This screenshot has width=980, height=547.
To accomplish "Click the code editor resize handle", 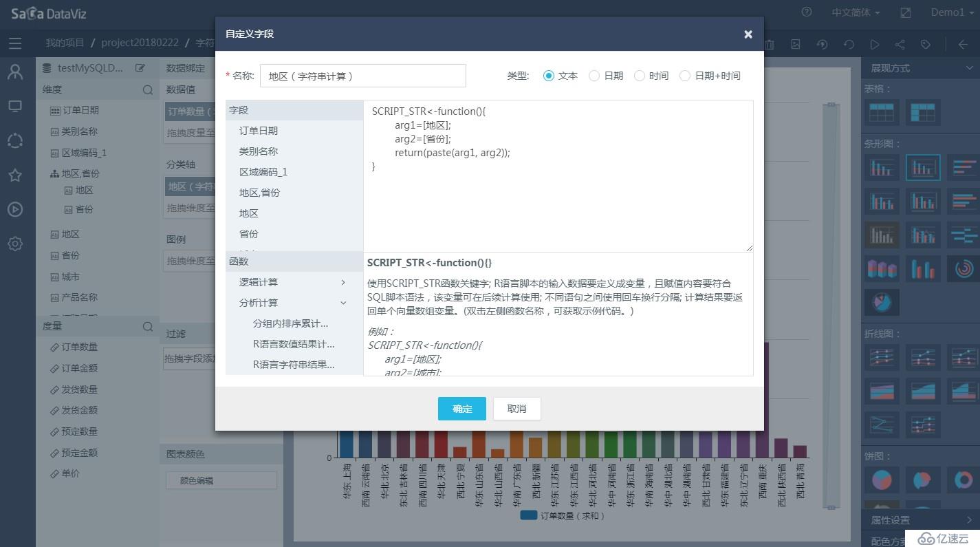I will pos(749,247).
